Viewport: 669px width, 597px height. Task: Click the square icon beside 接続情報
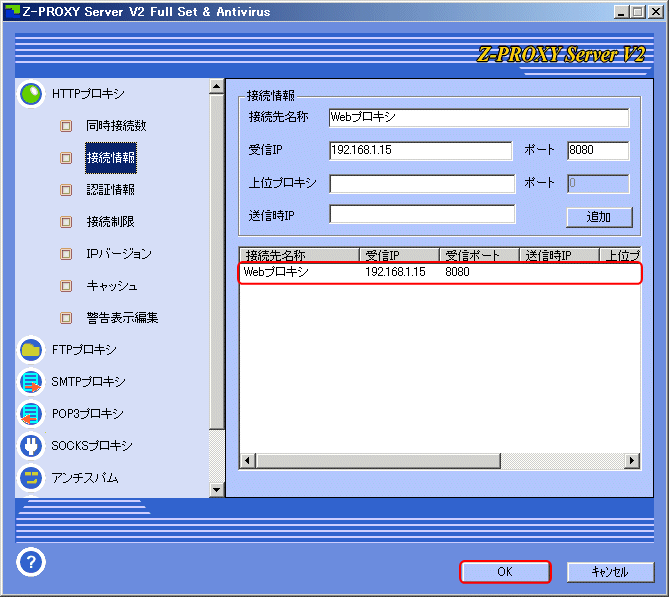[x=66, y=158]
